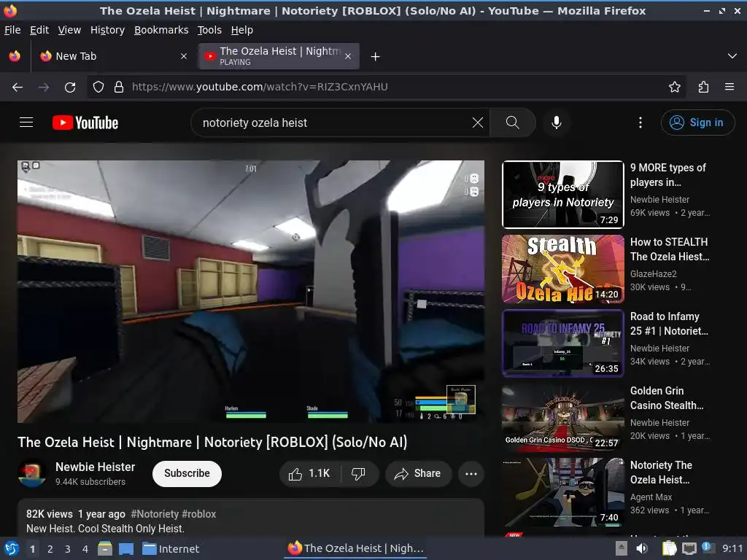Viewport: 747px width, 560px height.
Task: Switch to workspace 4 in taskbar
Action: tap(85, 549)
